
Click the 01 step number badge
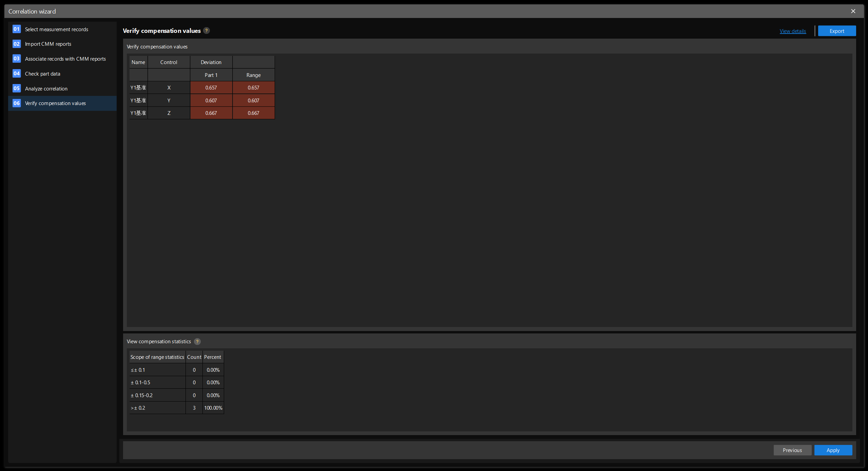(x=17, y=29)
